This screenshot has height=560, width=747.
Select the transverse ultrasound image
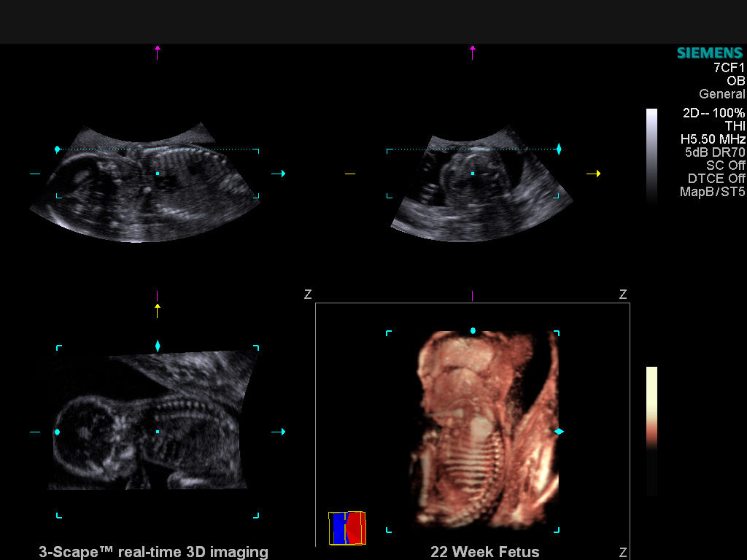click(481, 184)
